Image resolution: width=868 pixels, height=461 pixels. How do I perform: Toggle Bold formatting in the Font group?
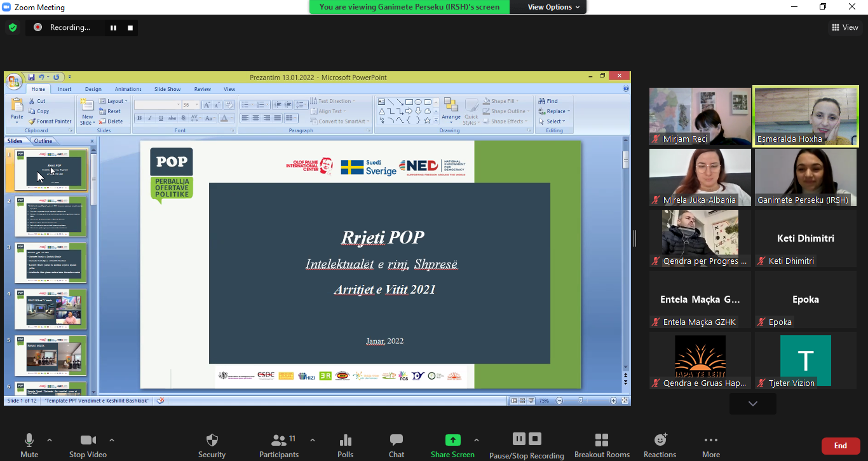coord(140,118)
